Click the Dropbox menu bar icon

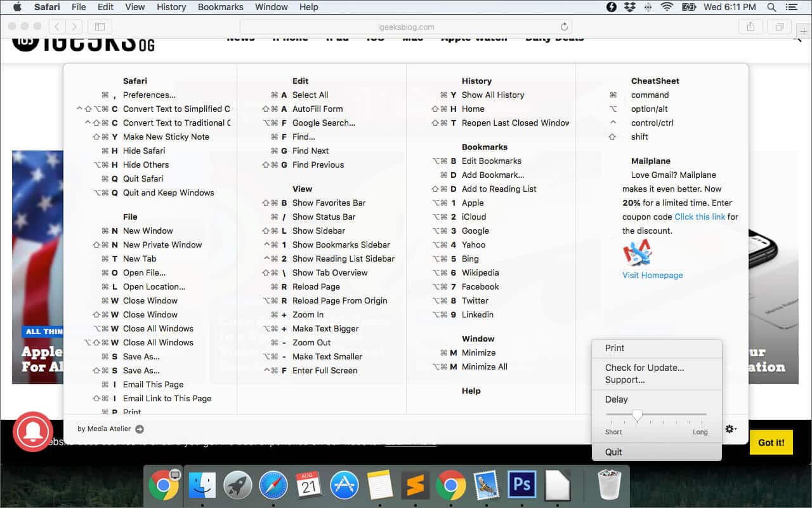point(630,7)
